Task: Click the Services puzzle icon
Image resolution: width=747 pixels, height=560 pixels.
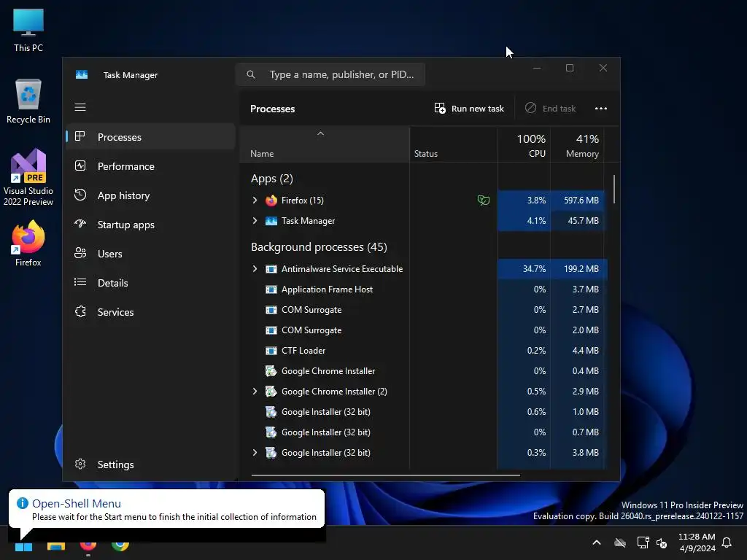Action: coord(80,311)
